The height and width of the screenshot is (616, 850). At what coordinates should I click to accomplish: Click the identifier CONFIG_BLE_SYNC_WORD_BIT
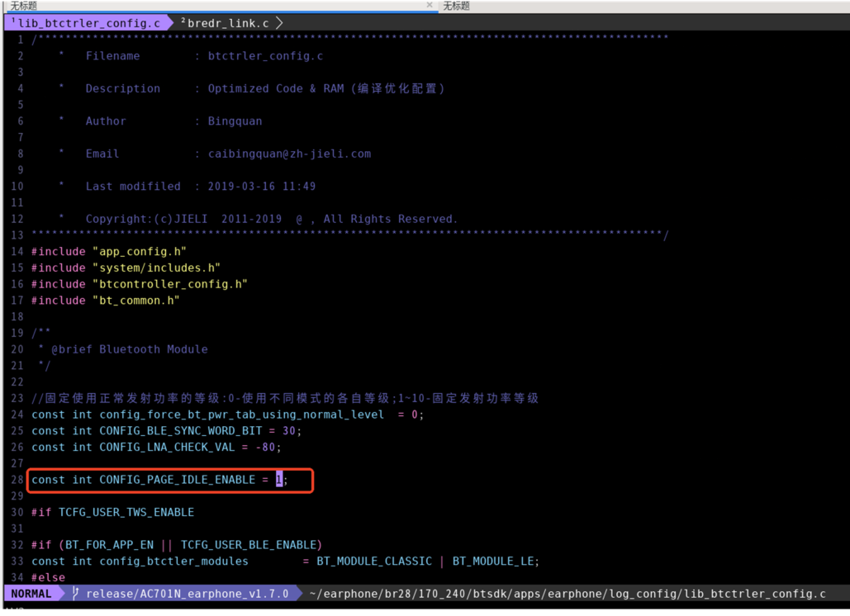(x=181, y=431)
